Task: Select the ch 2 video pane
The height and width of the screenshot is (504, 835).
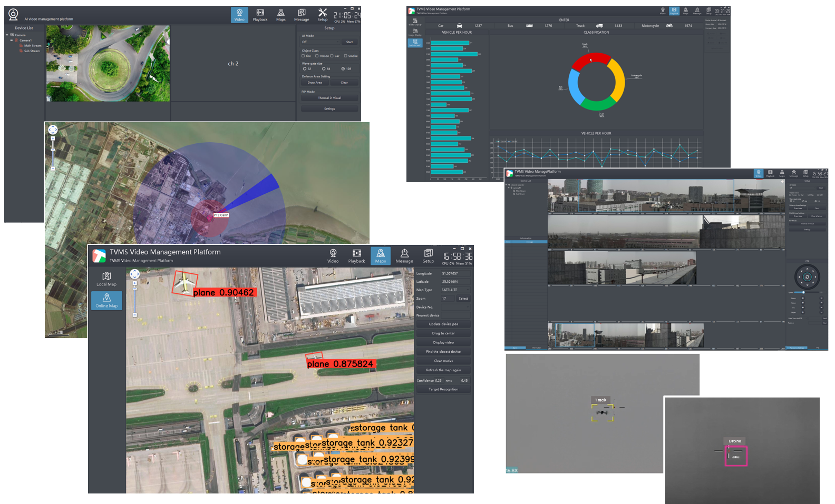Action: (233, 64)
